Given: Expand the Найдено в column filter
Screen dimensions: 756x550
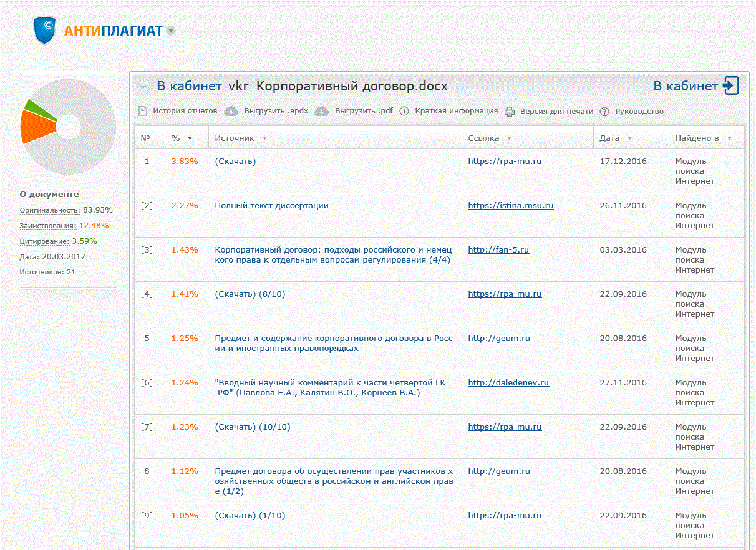Looking at the screenshot, I should (729, 138).
